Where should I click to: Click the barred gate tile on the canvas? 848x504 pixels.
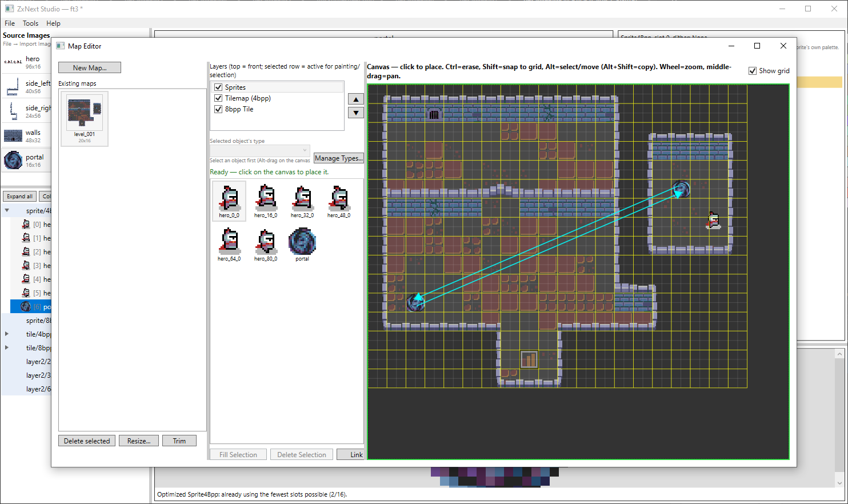pos(434,114)
